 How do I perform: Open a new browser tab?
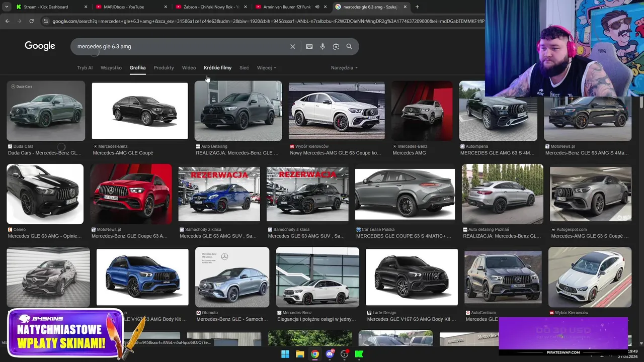click(417, 7)
